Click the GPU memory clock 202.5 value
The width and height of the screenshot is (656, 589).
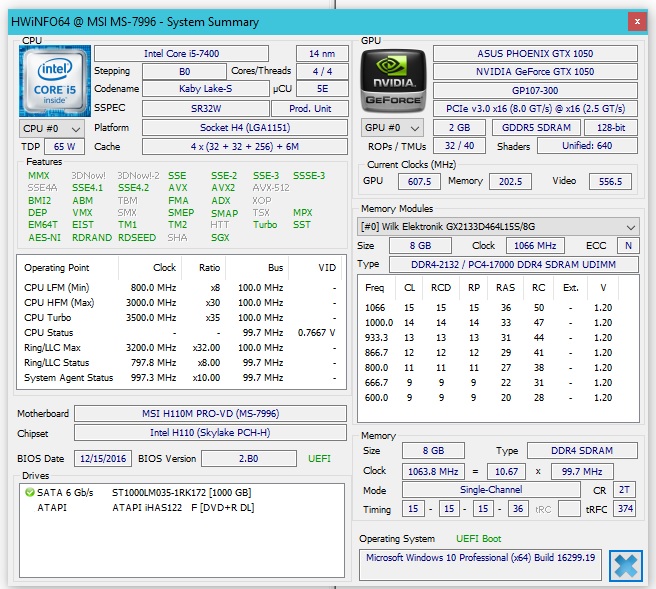click(510, 182)
